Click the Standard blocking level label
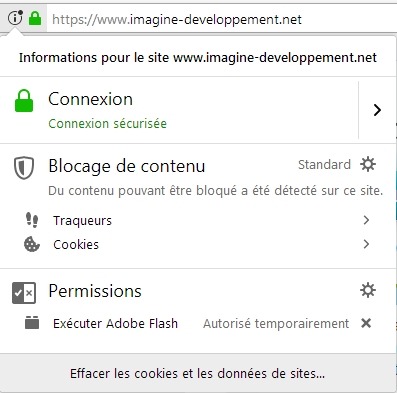Viewport: 397px width, 393px height. tap(324, 165)
